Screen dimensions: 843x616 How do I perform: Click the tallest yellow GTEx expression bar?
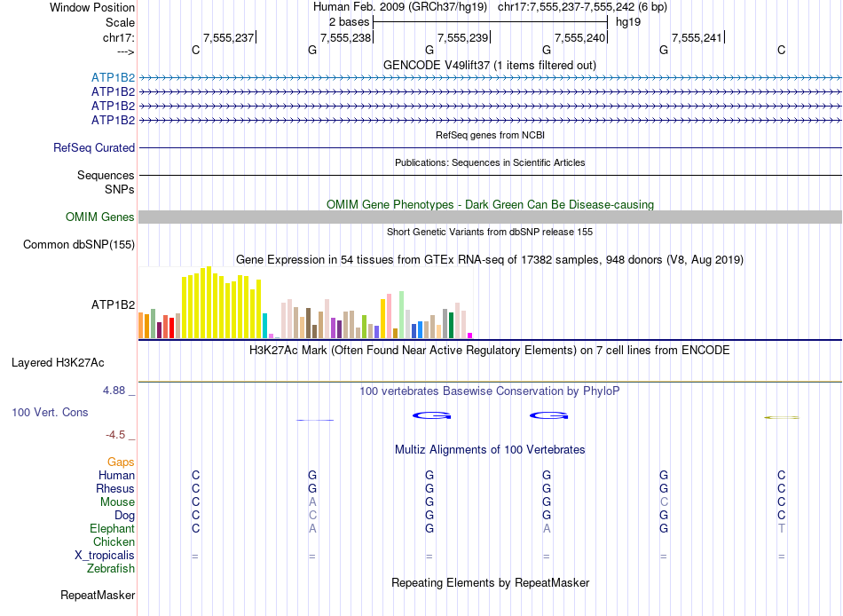[x=209, y=303]
